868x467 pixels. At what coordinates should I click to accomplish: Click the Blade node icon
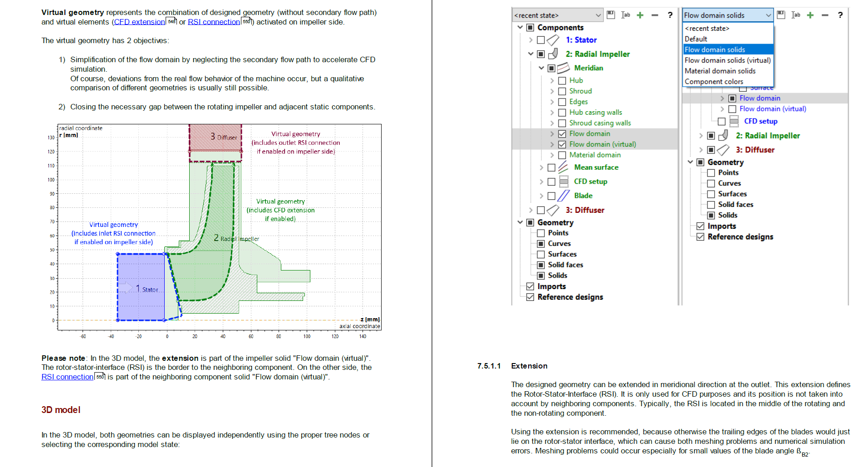coord(563,196)
